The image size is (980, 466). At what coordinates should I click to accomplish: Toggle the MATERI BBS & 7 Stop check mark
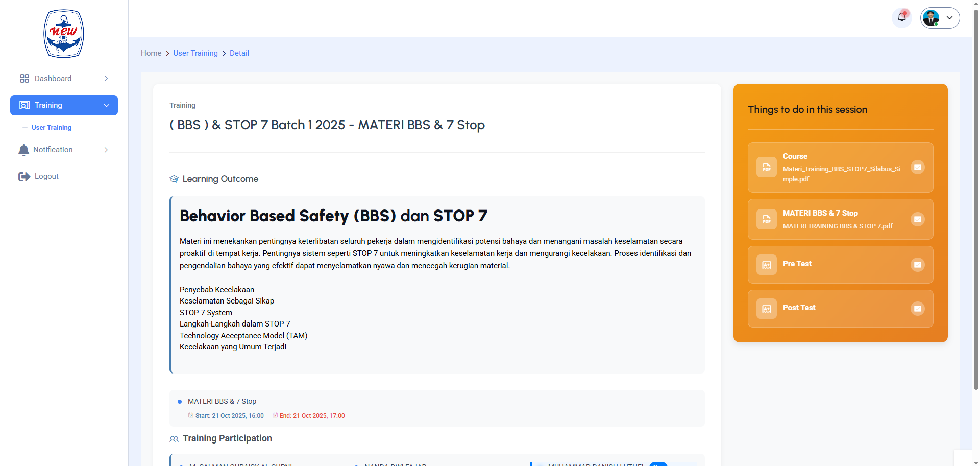pyautogui.click(x=918, y=219)
